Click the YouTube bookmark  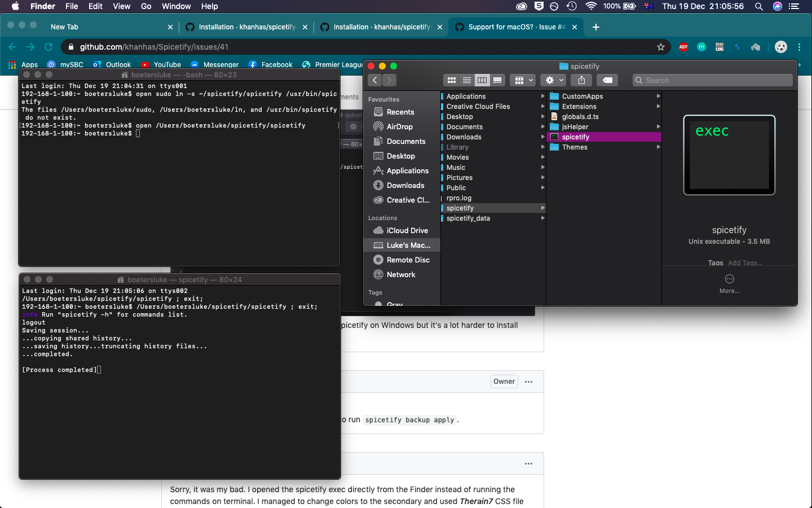point(161,65)
